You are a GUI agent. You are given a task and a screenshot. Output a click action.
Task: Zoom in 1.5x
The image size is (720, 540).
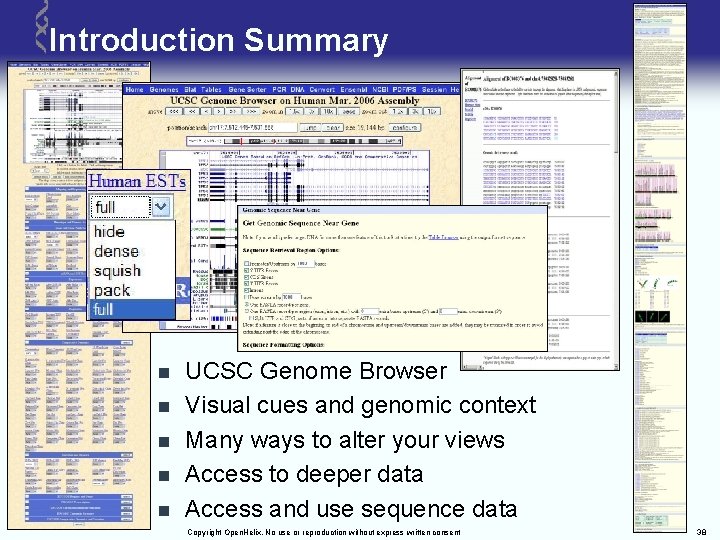pos(294,112)
